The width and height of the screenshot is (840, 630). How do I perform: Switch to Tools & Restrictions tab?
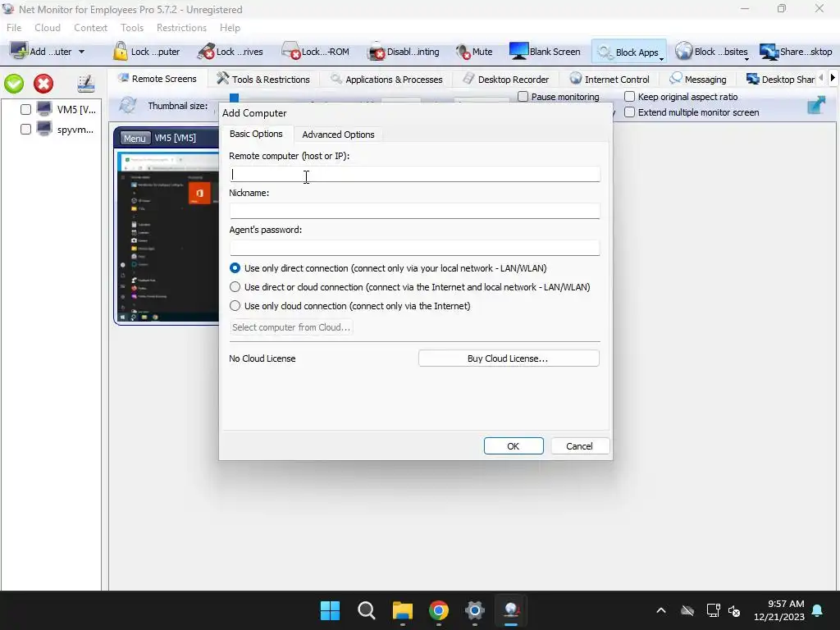[x=263, y=80]
